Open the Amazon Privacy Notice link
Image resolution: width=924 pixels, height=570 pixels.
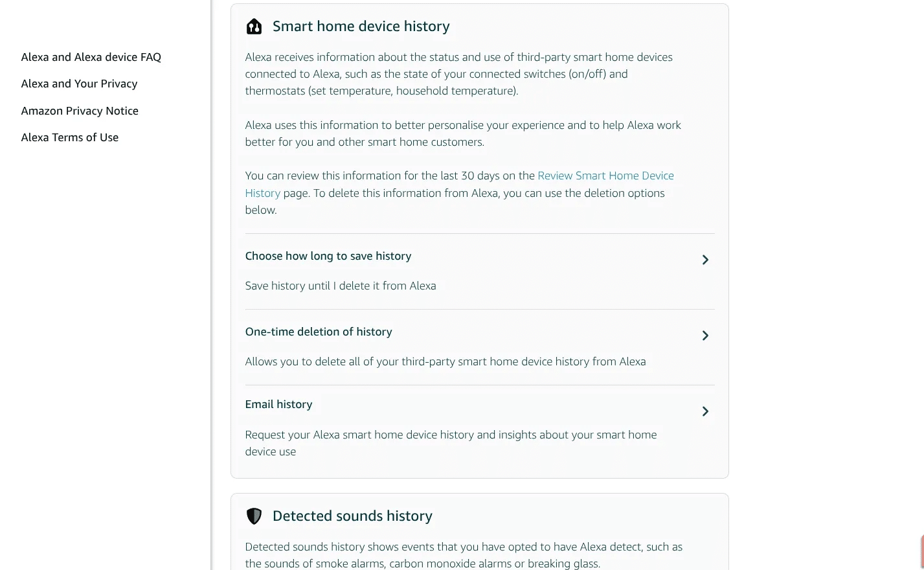click(80, 111)
